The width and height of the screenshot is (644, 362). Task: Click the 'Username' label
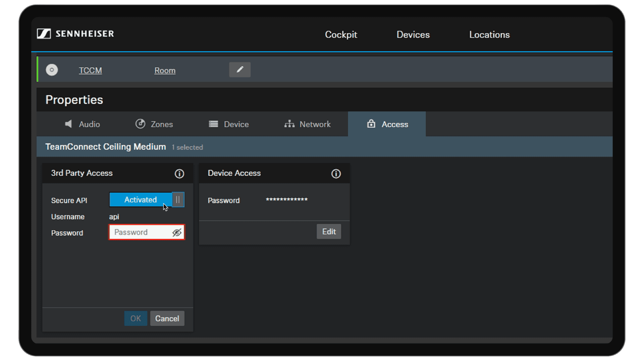(x=68, y=217)
